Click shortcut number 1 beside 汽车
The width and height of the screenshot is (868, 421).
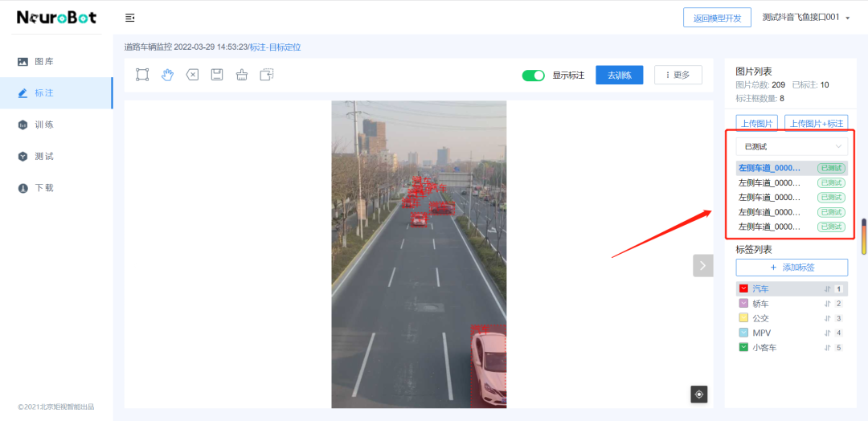click(838, 288)
